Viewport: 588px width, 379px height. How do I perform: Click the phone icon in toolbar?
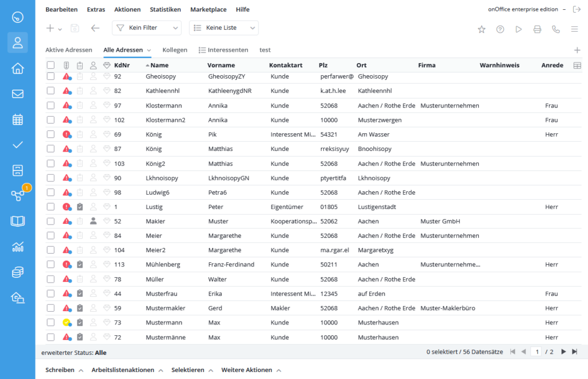555,29
